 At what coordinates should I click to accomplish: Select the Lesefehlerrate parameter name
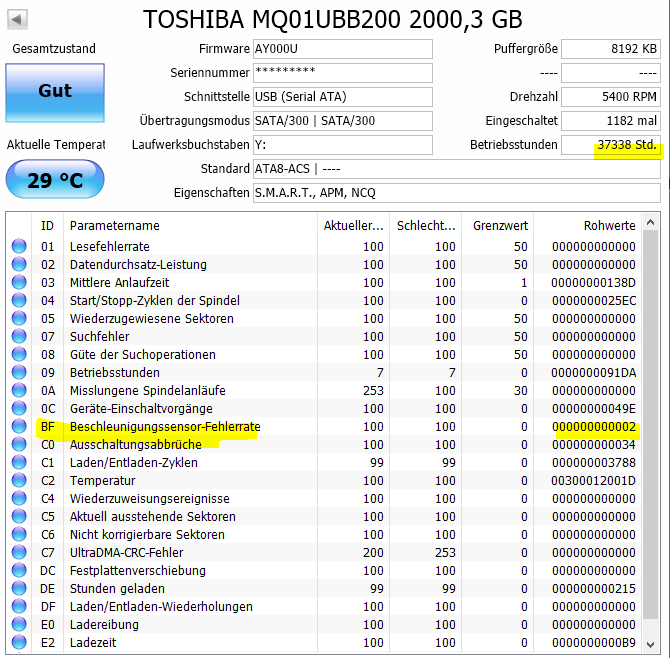click(x=110, y=247)
